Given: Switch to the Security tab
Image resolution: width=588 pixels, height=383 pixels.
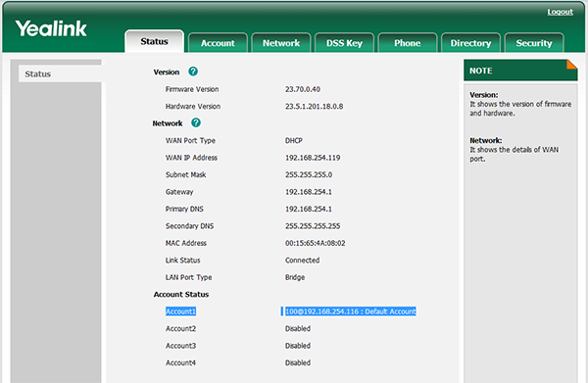Looking at the screenshot, I should (534, 43).
